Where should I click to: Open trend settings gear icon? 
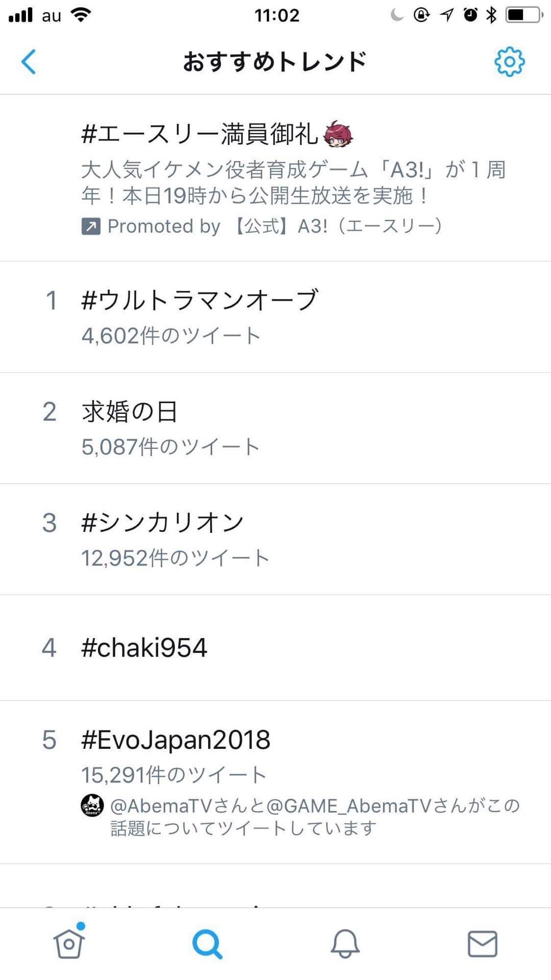tap(509, 62)
